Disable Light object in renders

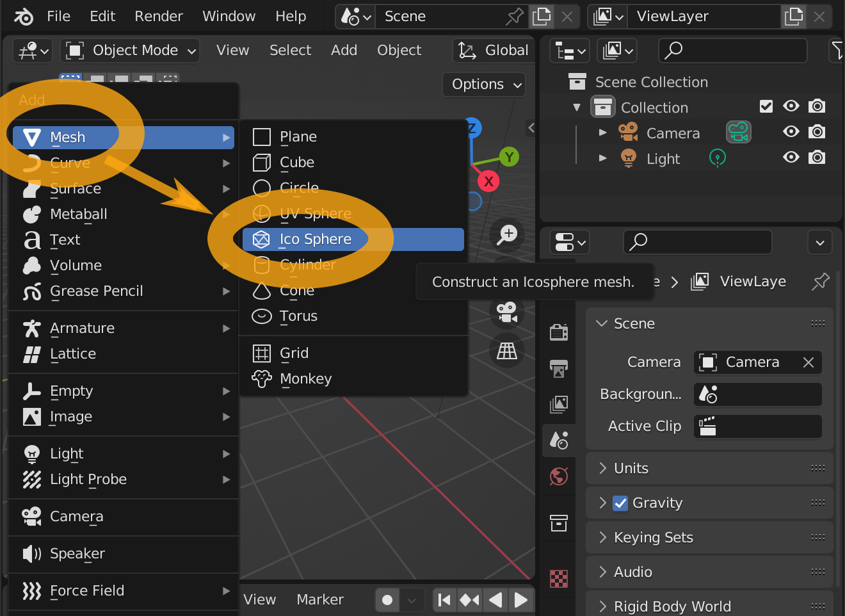pos(817,158)
